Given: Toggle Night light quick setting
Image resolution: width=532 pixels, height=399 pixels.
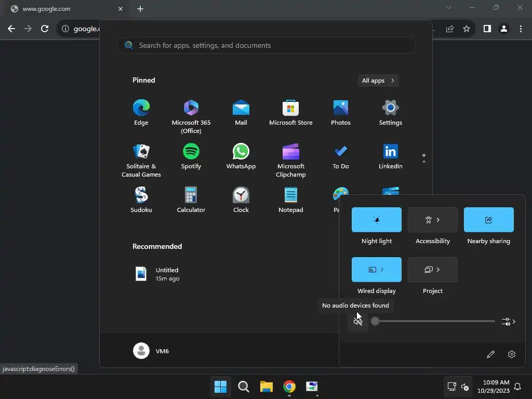Looking at the screenshot, I should point(377,220).
